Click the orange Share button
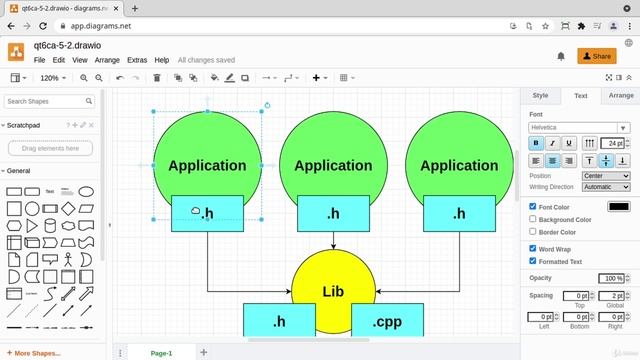The image size is (640, 360). [x=597, y=56]
